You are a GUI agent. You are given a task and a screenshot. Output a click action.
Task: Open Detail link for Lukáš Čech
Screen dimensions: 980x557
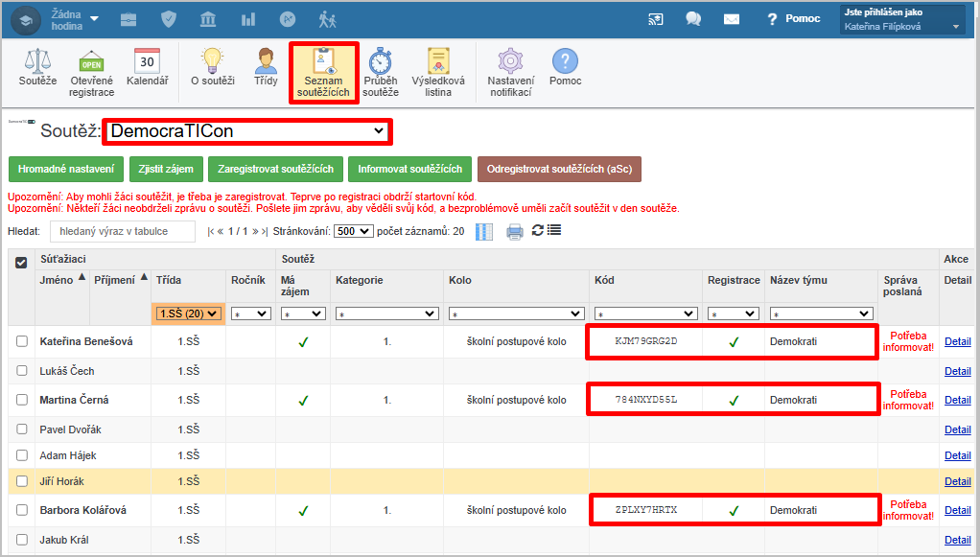pyautogui.click(x=958, y=371)
